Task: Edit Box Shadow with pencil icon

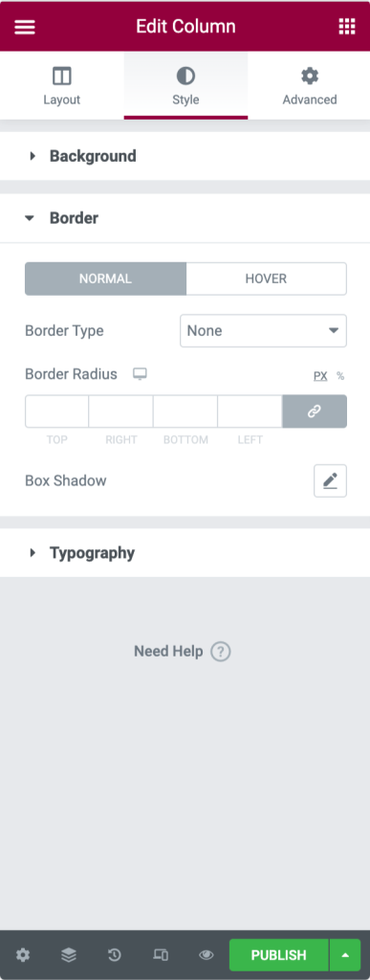Action: 330,480
